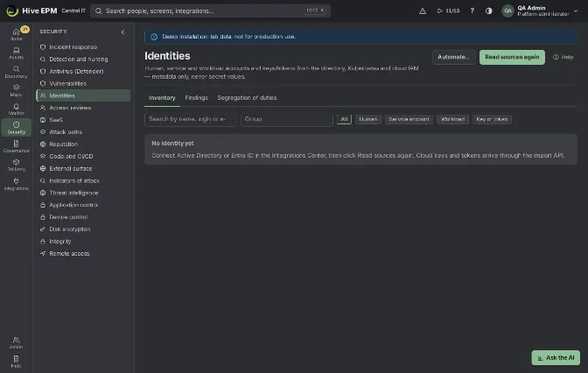Viewport: 588px width, 373px height.
Task: Click the question mark help icon
Action: pos(472,11)
